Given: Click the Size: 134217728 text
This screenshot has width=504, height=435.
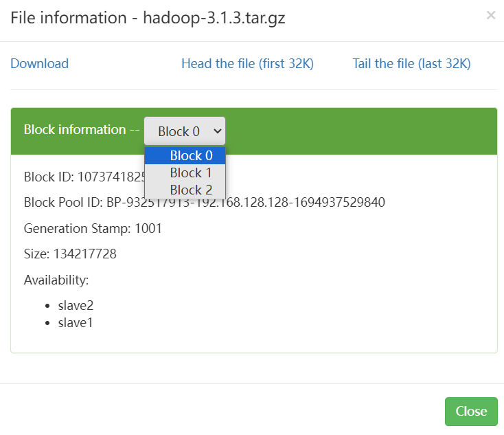Looking at the screenshot, I should point(70,254).
